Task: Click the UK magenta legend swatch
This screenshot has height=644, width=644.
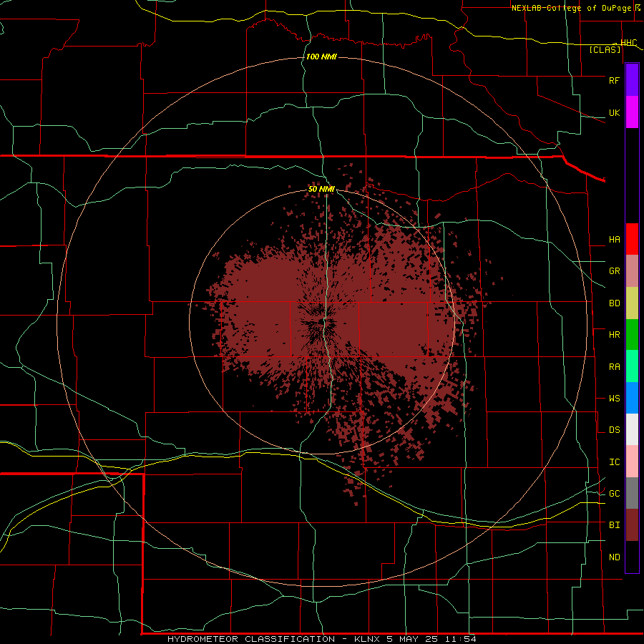Action: tap(632, 112)
